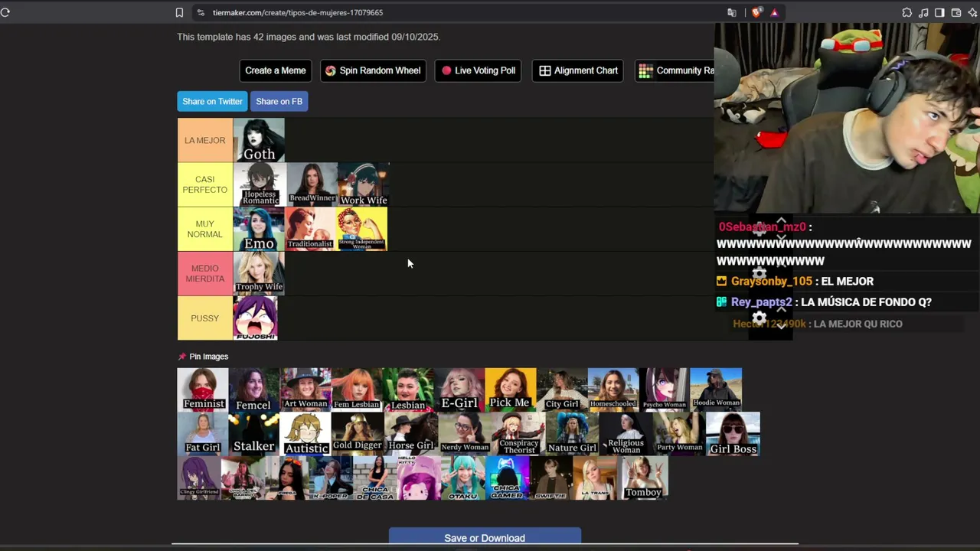Pick the Art Woman image
The width and height of the screenshot is (980, 551).
click(305, 390)
